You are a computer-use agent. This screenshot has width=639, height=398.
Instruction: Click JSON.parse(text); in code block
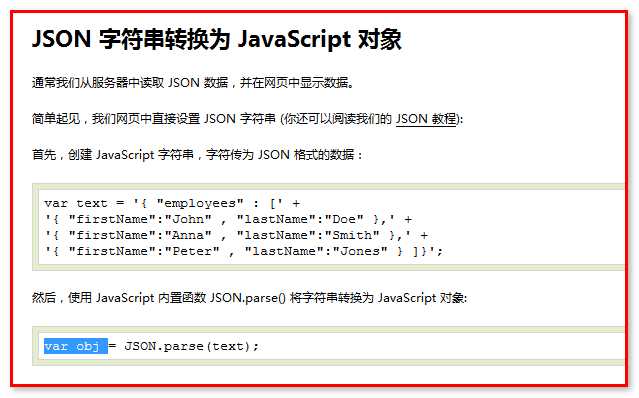[x=191, y=346]
